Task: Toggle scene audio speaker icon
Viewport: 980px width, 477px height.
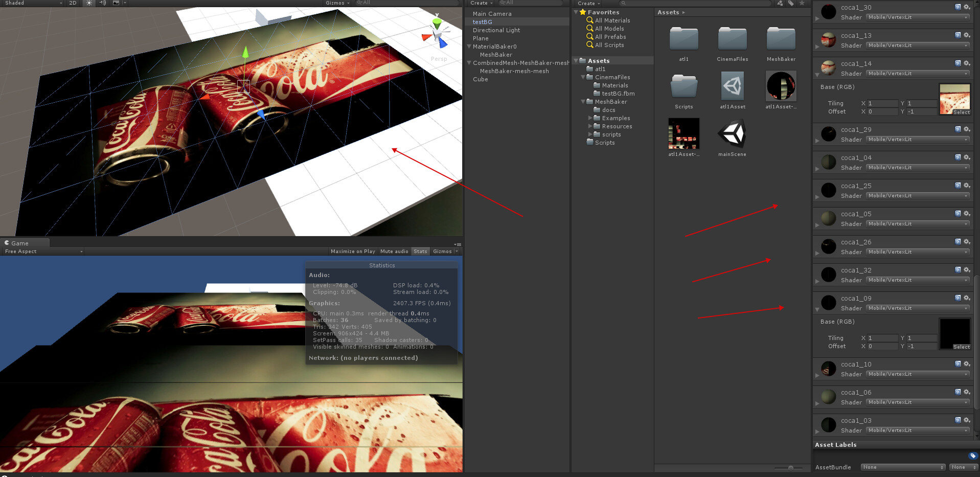Action: pos(102,3)
